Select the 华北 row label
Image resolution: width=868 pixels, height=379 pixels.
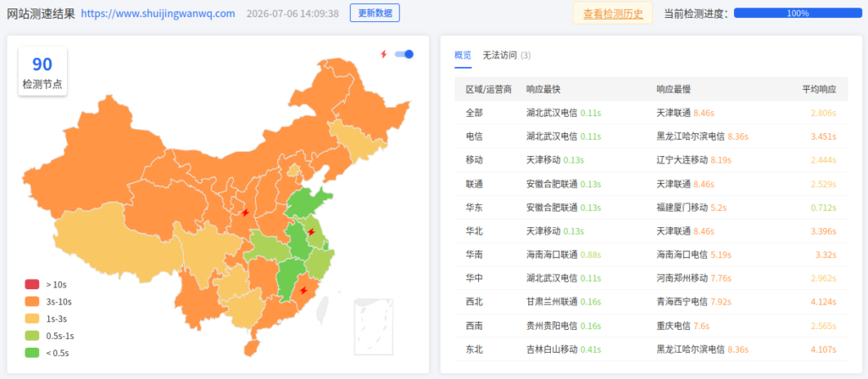coord(475,231)
